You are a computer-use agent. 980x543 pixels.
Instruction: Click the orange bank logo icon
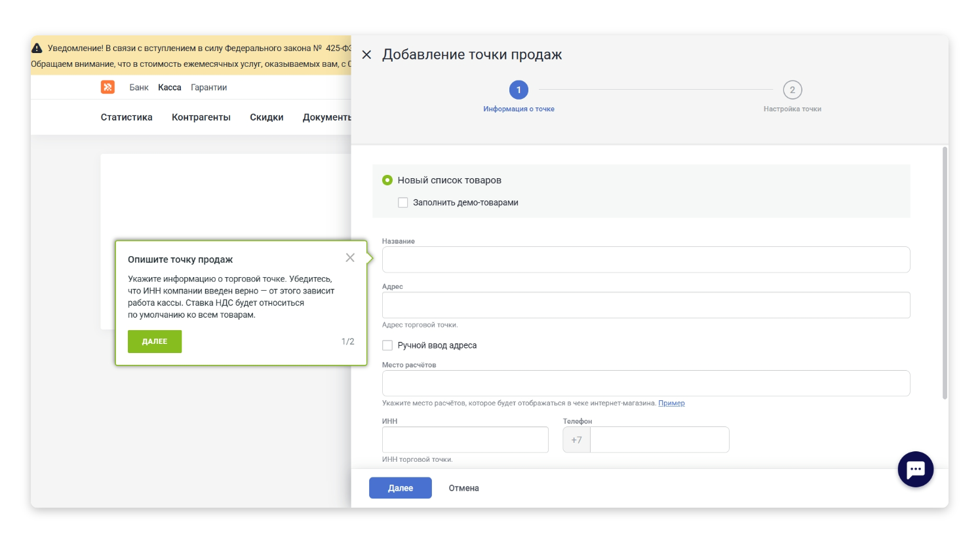[108, 87]
